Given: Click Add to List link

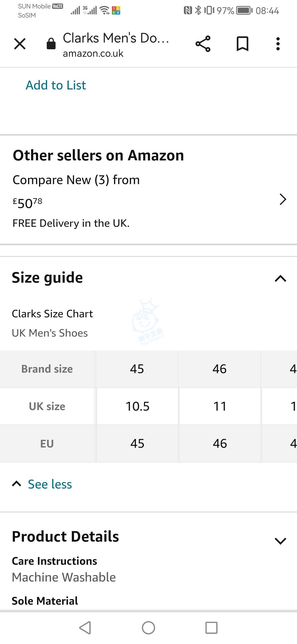Looking at the screenshot, I should click(56, 85).
